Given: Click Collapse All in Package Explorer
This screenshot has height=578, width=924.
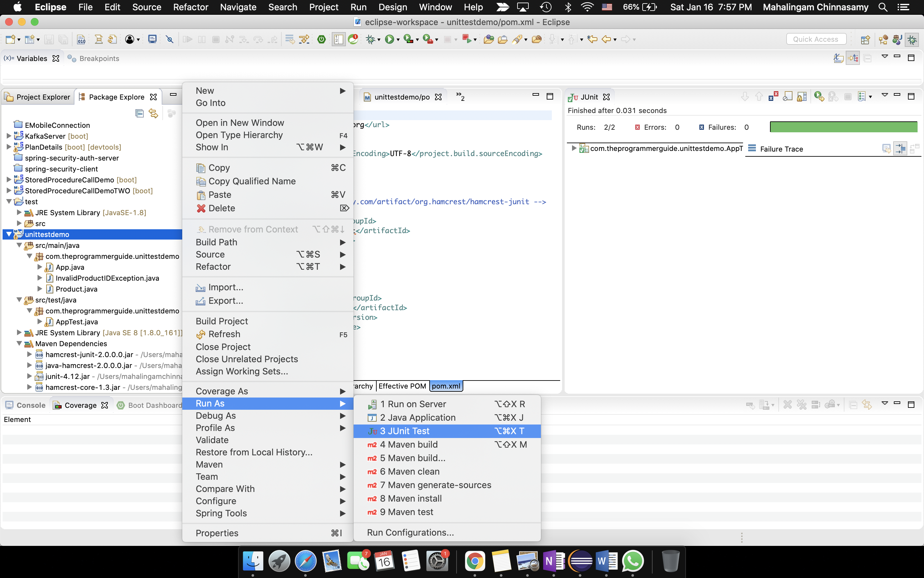Looking at the screenshot, I should click(139, 114).
